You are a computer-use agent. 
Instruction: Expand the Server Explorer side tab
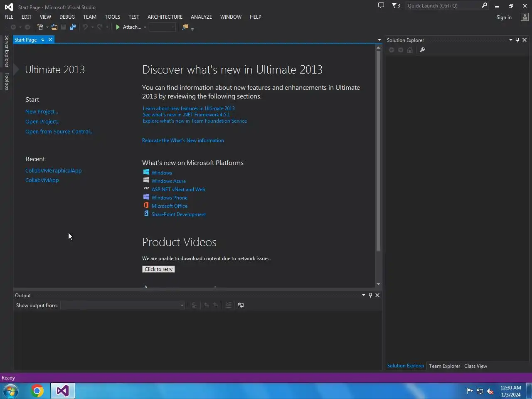[7, 51]
